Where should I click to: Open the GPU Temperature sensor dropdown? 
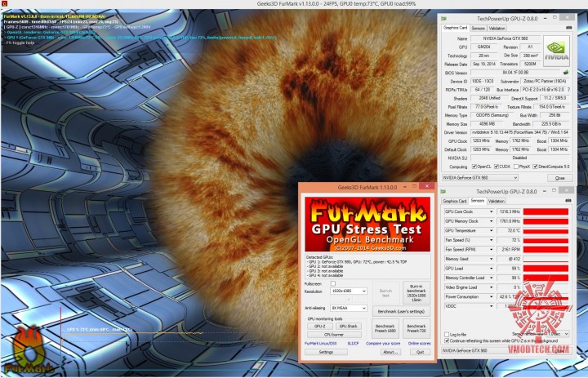coord(492,230)
